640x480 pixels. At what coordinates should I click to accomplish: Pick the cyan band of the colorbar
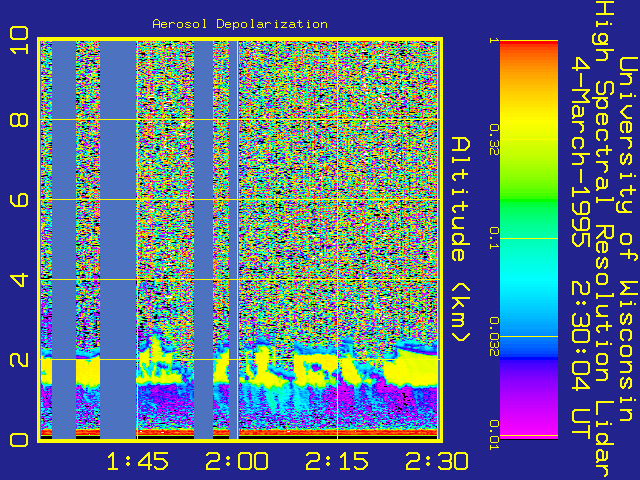point(529,282)
